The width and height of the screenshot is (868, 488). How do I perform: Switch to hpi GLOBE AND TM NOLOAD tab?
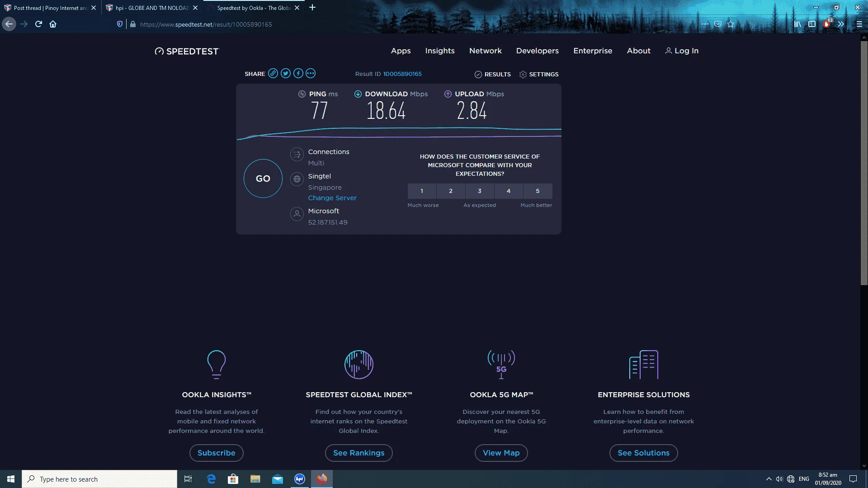point(152,8)
